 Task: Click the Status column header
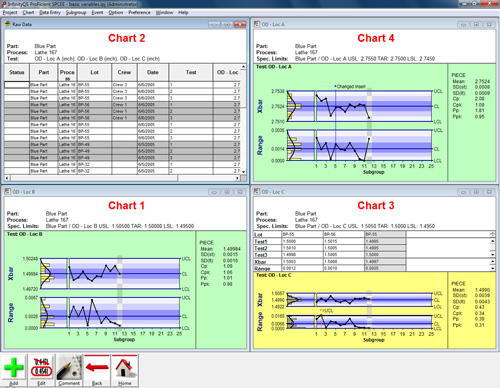point(17,72)
